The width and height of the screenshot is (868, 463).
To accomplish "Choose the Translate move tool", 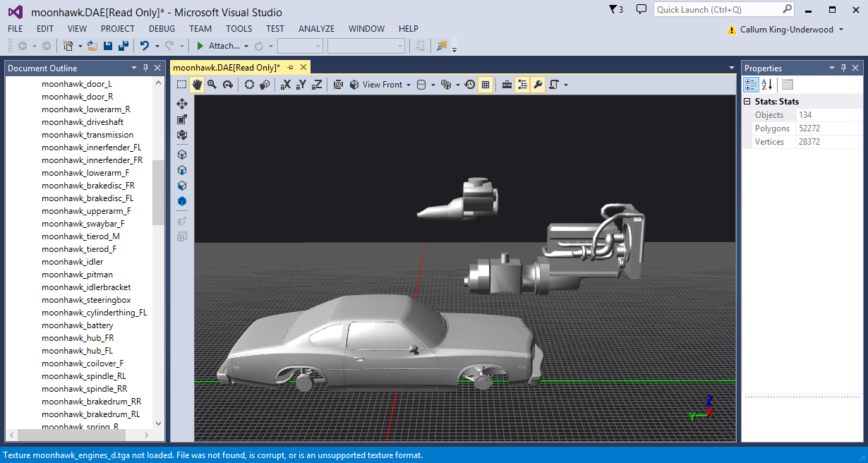I will (182, 104).
